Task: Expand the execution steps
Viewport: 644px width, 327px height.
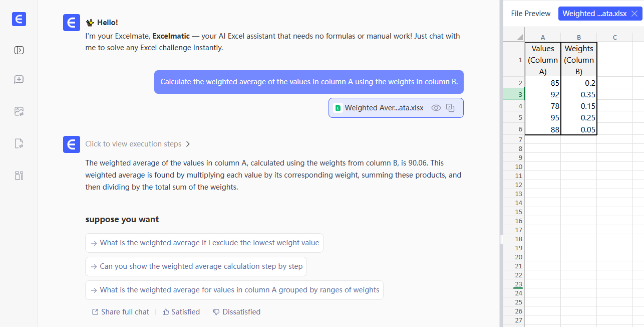Action: pos(138,144)
